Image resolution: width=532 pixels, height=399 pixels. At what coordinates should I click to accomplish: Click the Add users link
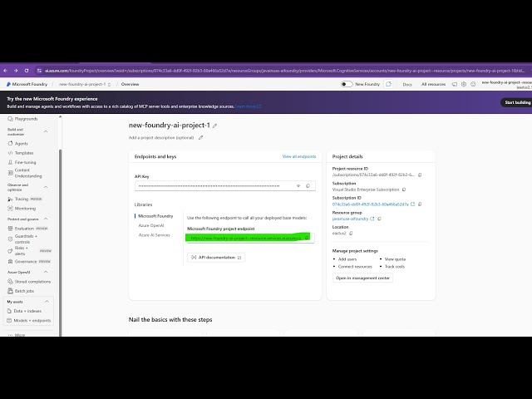click(x=347, y=259)
